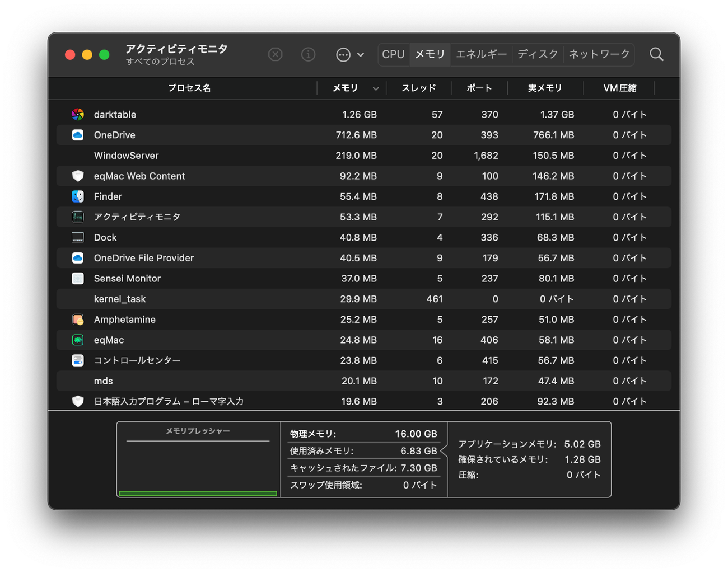Screen dimensions: 728x573
Task: Select the ネットワーク tab
Action: pyautogui.click(x=599, y=54)
